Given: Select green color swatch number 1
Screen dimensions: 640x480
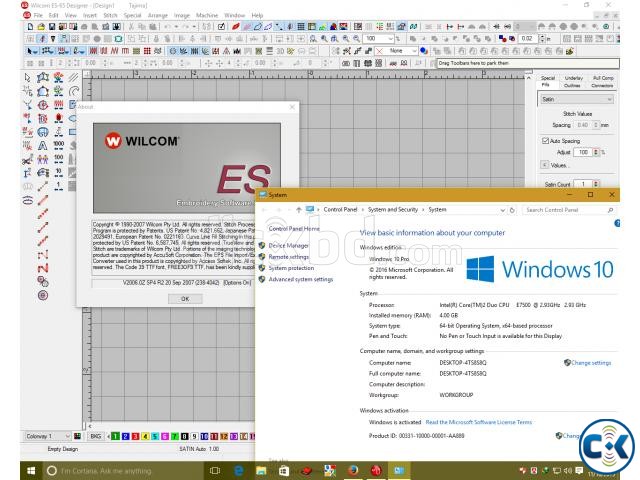Looking at the screenshot, I should 116,436.
